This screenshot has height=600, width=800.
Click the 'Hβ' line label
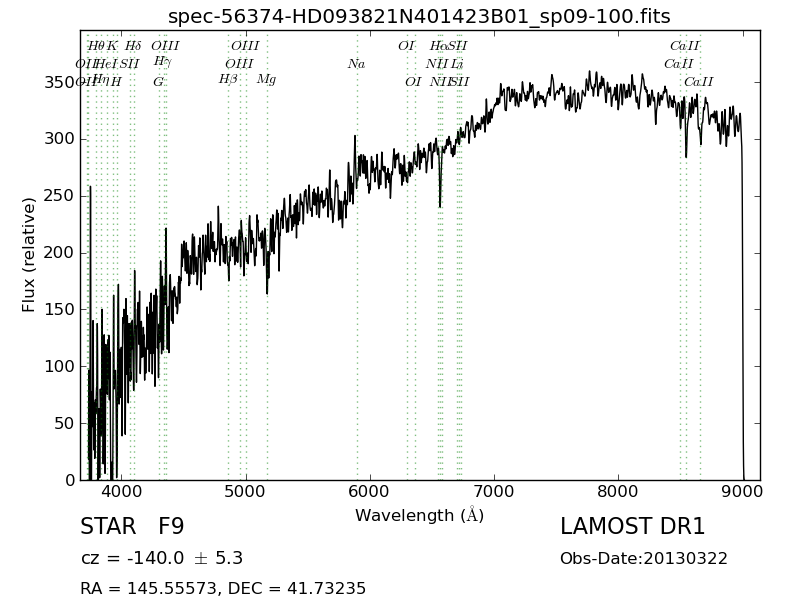[x=228, y=80]
